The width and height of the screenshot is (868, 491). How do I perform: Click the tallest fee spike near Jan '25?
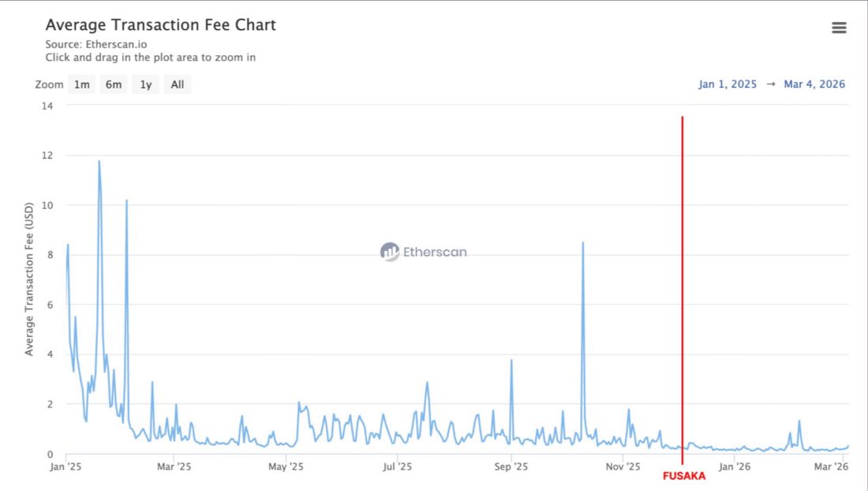tap(98, 160)
